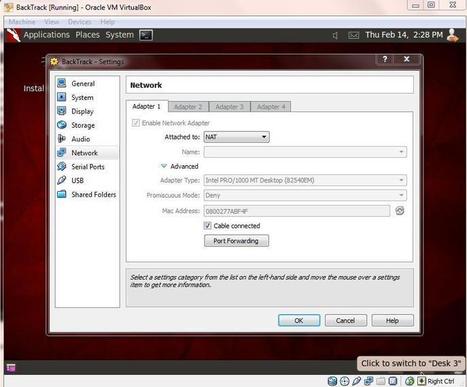This screenshot has height=387, width=467.
Task: Open the Adapter Type dropdown
Action: [x=305, y=180]
